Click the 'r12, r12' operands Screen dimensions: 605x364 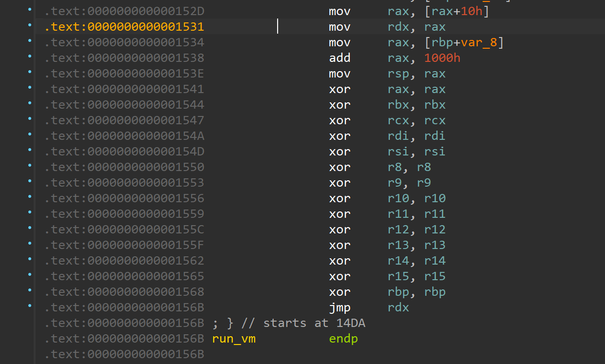pyautogui.click(x=417, y=230)
